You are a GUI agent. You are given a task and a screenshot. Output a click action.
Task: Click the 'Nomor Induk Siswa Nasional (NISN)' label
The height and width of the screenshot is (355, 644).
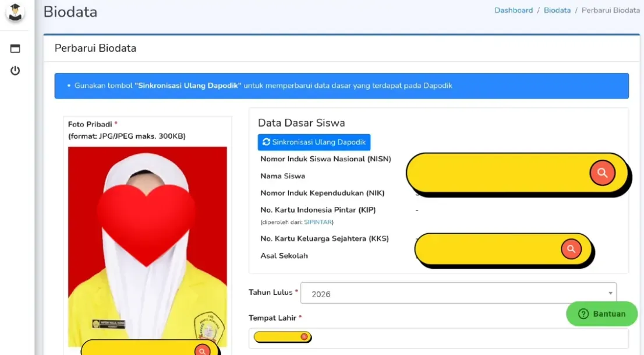pyautogui.click(x=325, y=159)
